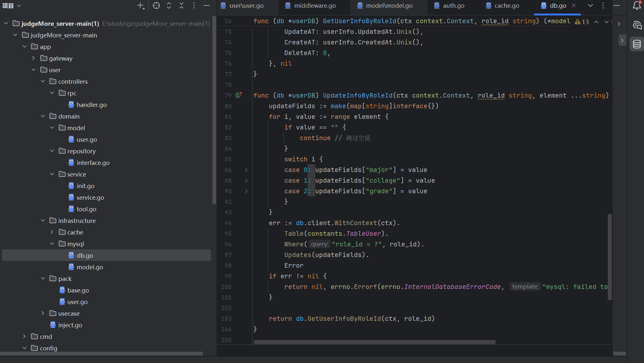This screenshot has width=644, height=363.
Task: Click the collapse all tree icon
Action: [x=181, y=5]
